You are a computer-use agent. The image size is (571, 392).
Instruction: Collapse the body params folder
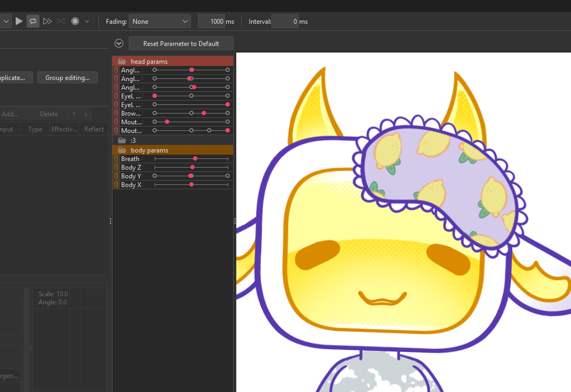coord(122,150)
